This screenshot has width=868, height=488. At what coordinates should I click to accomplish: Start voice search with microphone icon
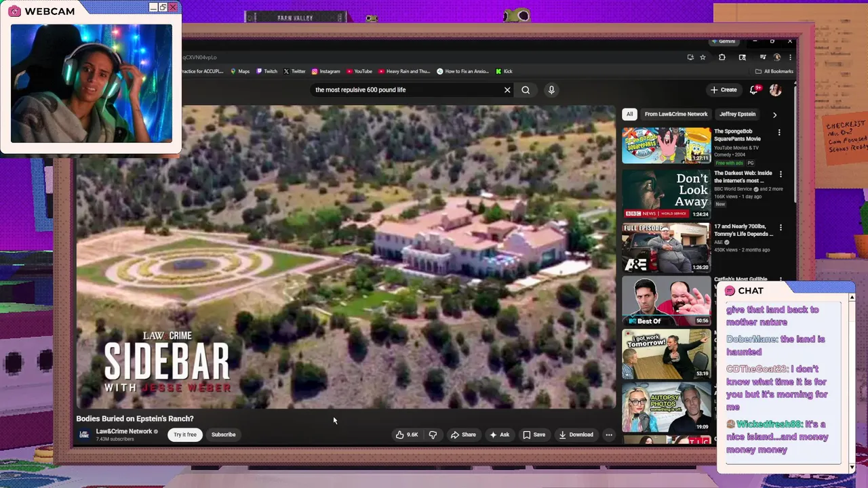click(x=551, y=89)
